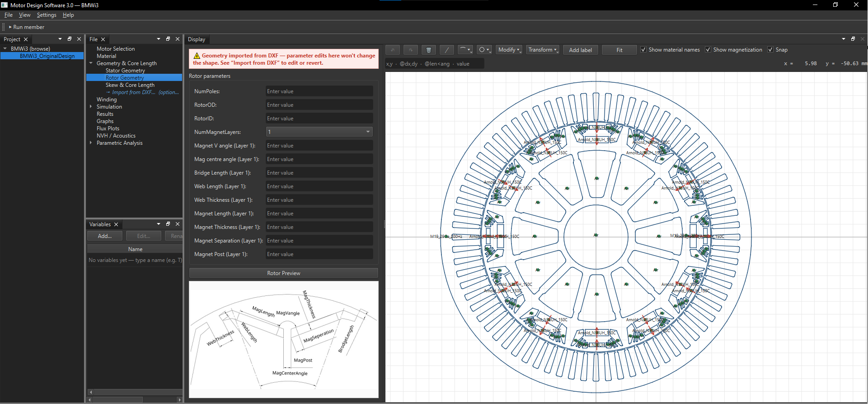Open the NumMagnetLayers dropdown
This screenshot has width=868, height=404.
pyautogui.click(x=319, y=132)
